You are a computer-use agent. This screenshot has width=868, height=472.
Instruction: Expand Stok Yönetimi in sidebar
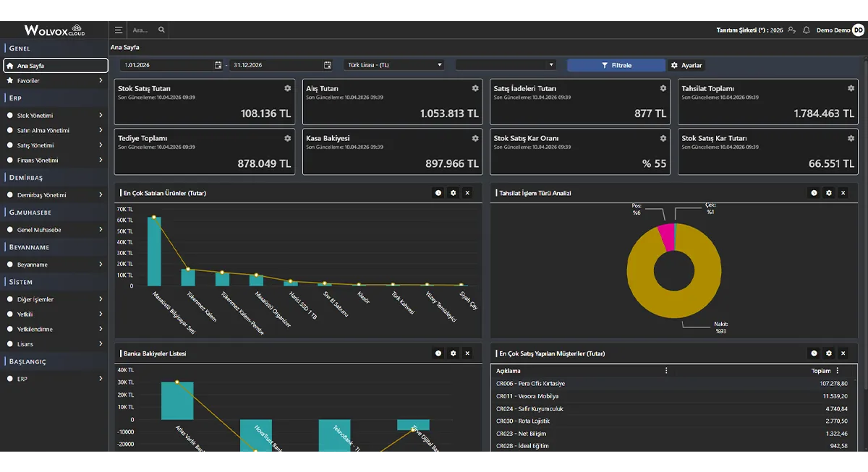point(55,116)
